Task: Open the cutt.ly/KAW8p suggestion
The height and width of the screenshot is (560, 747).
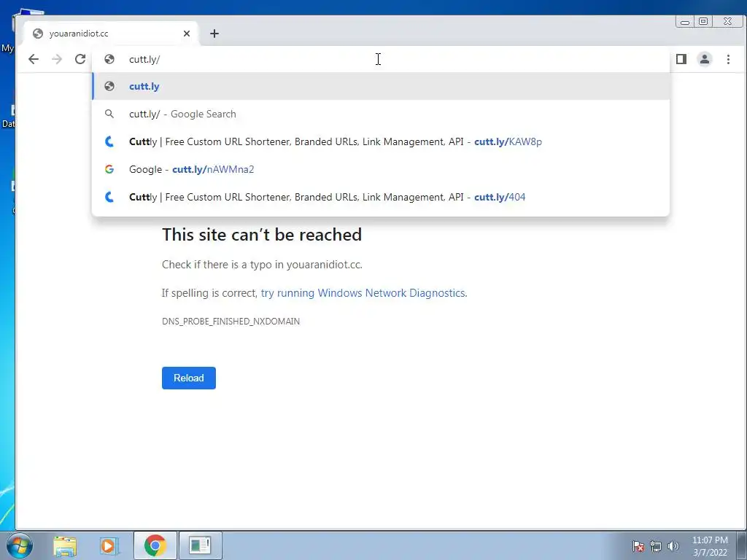Action: coord(381,141)
